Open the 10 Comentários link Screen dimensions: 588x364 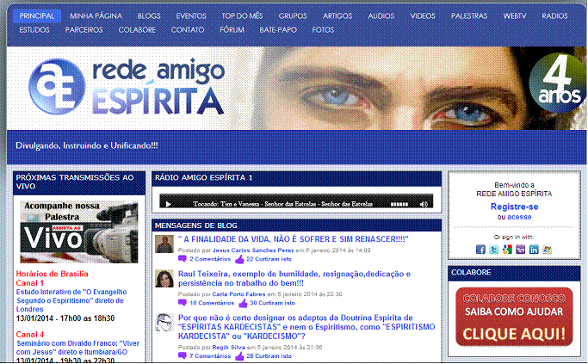point(212,303)
